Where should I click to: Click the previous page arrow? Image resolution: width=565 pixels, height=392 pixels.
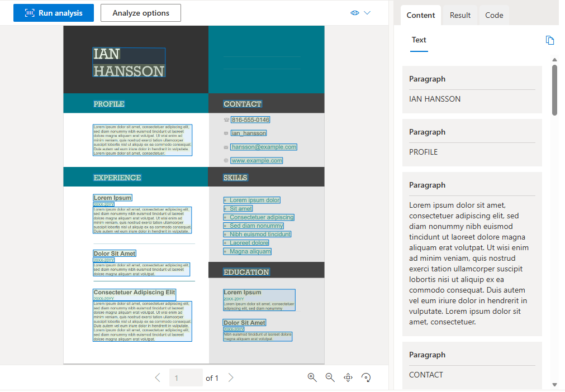pos(157,377)
